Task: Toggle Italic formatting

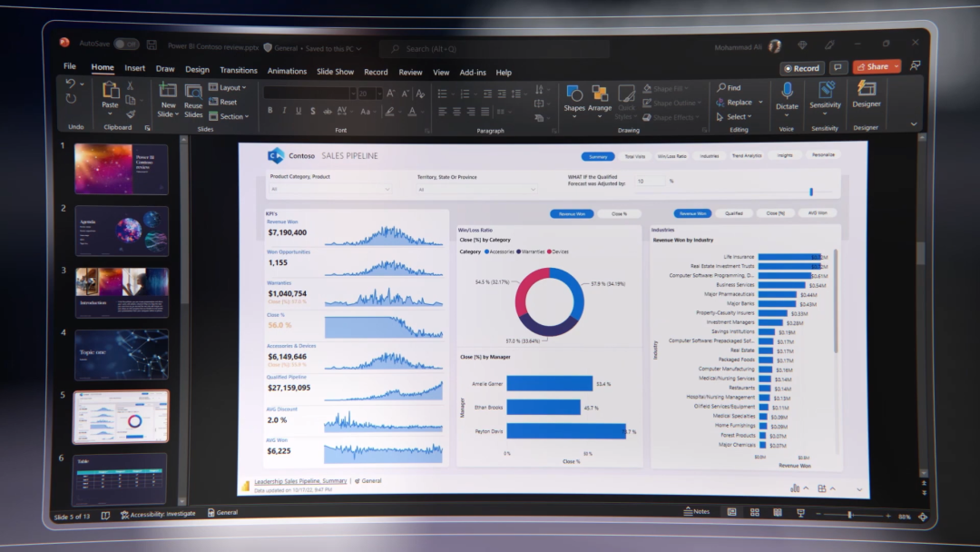Action: pos(284,111)
